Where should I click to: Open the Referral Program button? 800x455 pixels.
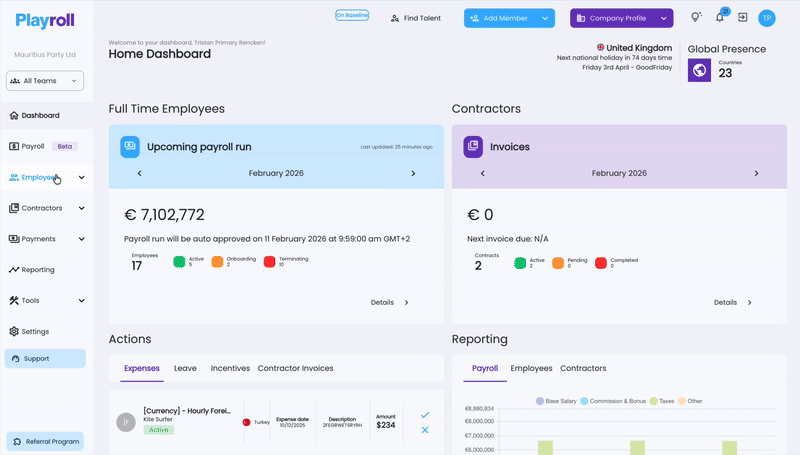coord(45,442)
